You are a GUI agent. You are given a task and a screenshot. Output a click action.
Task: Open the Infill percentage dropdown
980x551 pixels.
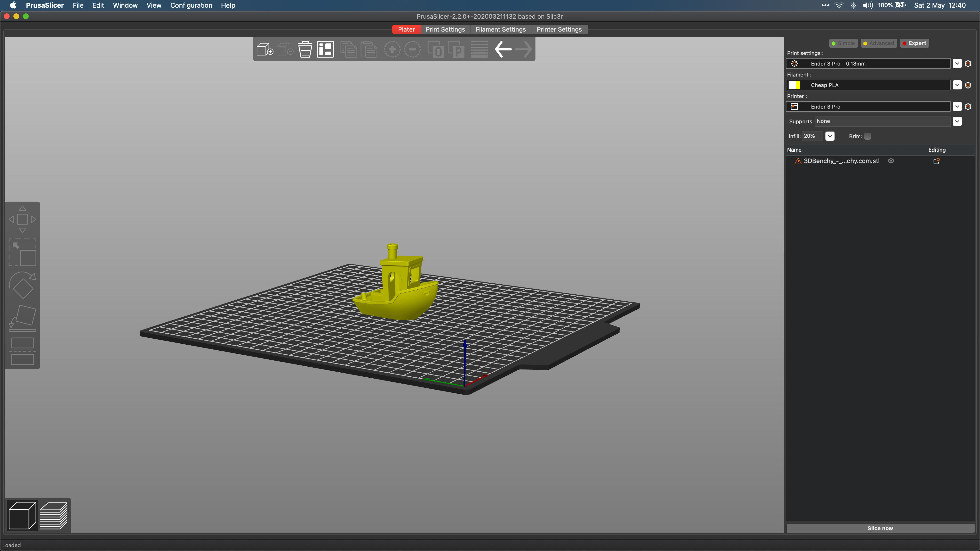(830, 136)
